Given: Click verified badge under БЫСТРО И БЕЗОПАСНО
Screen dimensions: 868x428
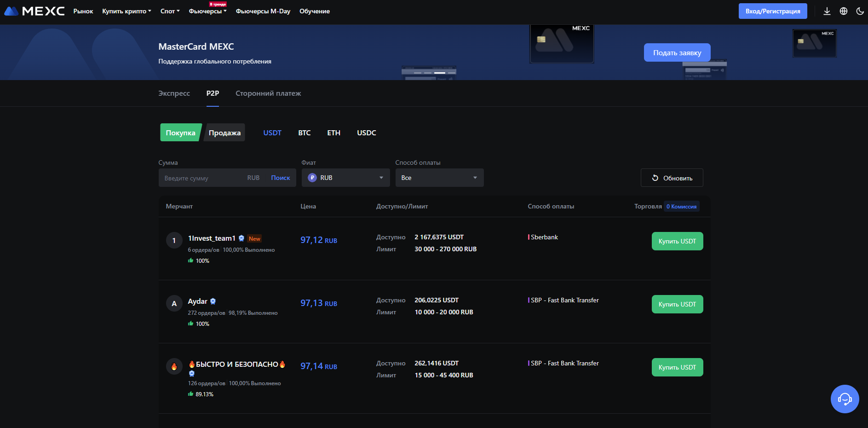Looking at the screenshot, I should coord(192,373).
